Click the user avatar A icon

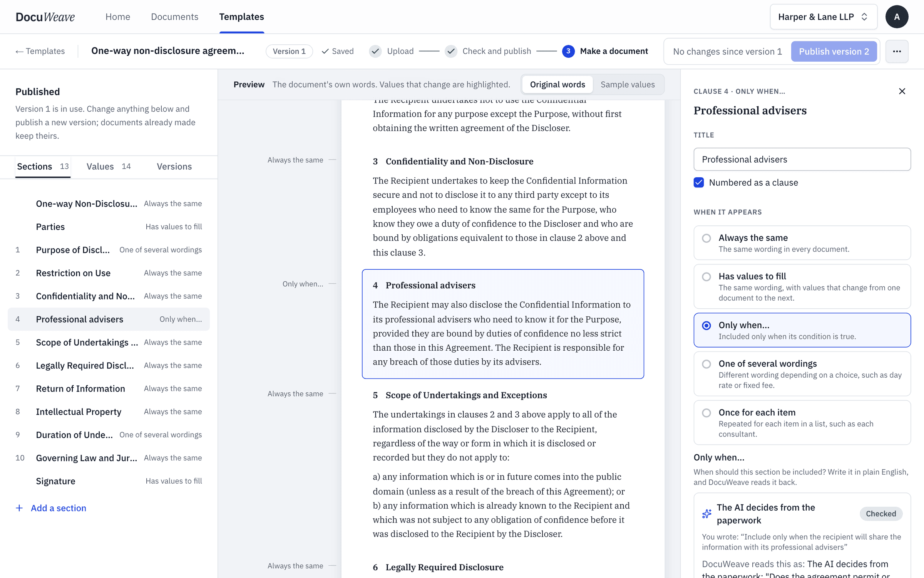coord(897,17)
